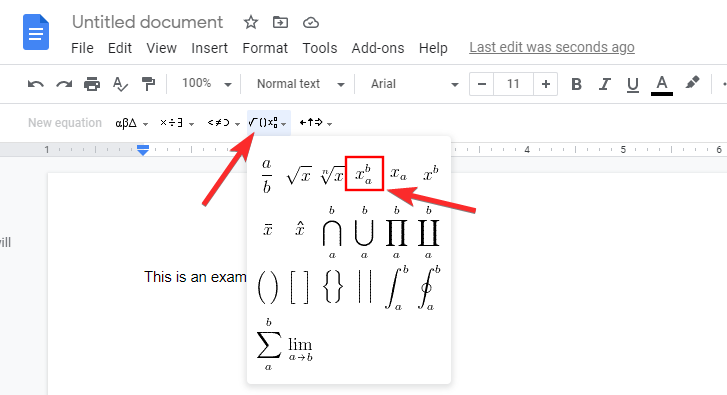Screen dimensions: 727x395
Task: Open the math operations dropdown
Action: coord(268,123)
